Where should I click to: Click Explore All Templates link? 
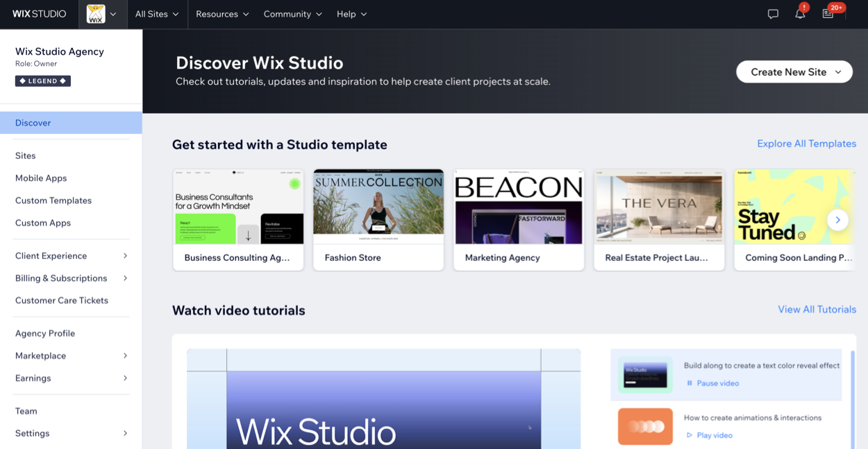click(x=806, y=144)
